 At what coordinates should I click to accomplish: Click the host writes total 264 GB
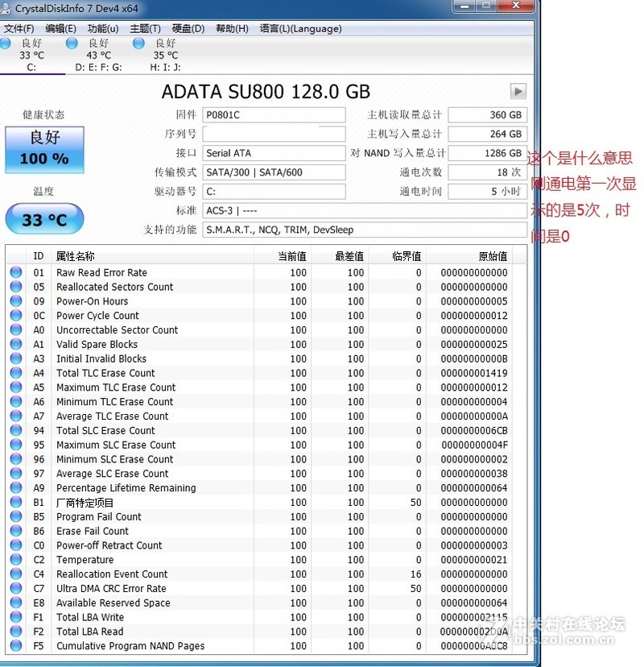(x=488, y=134)
